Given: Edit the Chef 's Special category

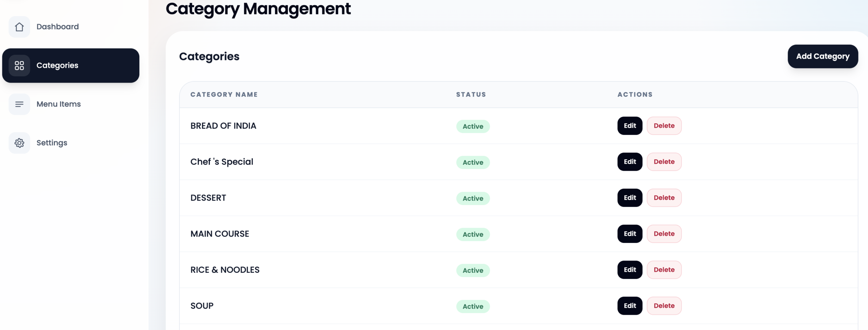Looking at the screenshot, I should [630, 162].
